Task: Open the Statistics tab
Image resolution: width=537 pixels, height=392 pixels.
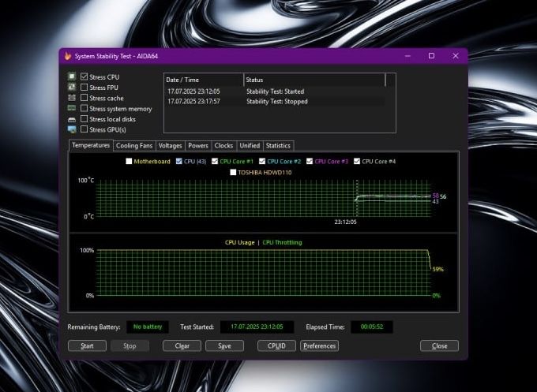Action: [x=278, y=146]
